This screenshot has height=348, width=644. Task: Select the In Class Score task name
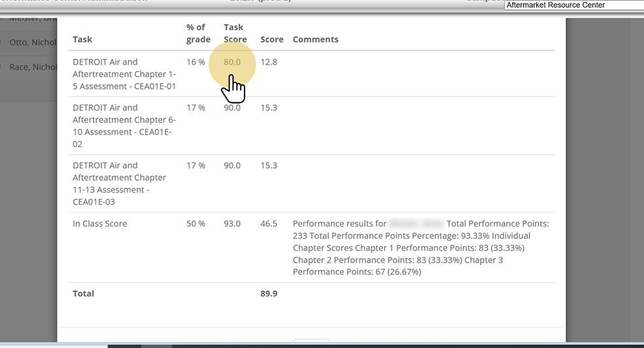[x=100, y=224]
